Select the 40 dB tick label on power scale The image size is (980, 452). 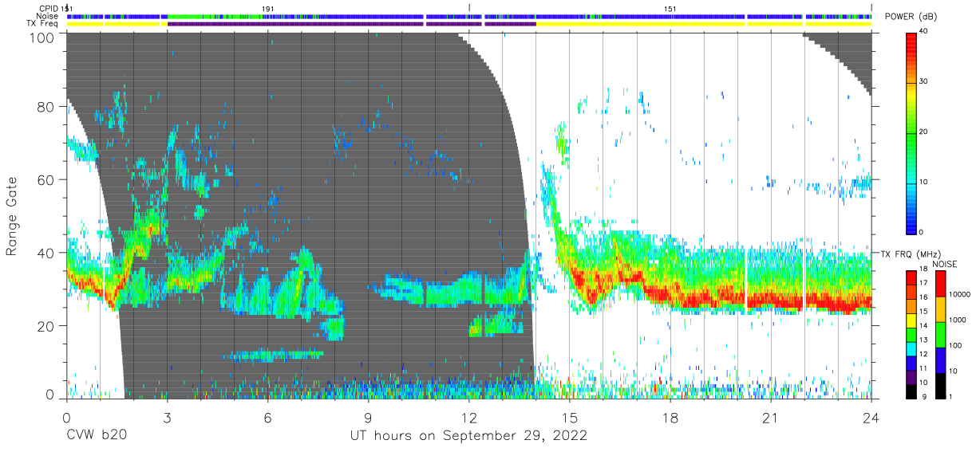[923, 31]
